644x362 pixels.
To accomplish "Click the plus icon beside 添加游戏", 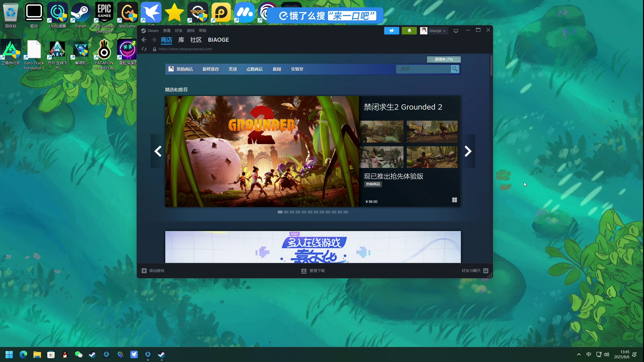I will pos(144,271).
